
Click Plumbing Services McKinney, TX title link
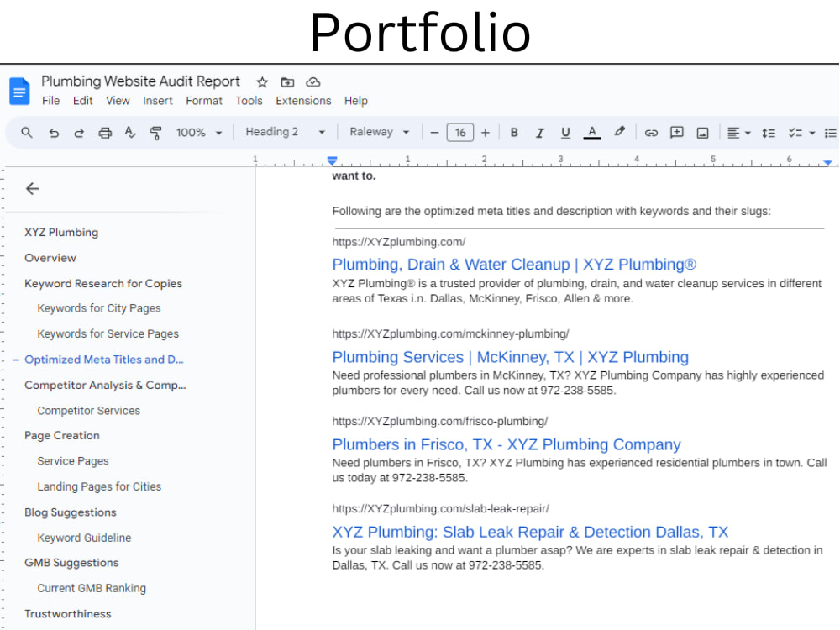pos(510,357)
